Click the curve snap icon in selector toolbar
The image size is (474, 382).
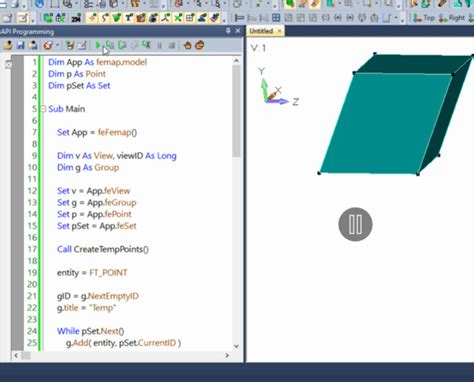pyautogui.click(x=104, y=18)
